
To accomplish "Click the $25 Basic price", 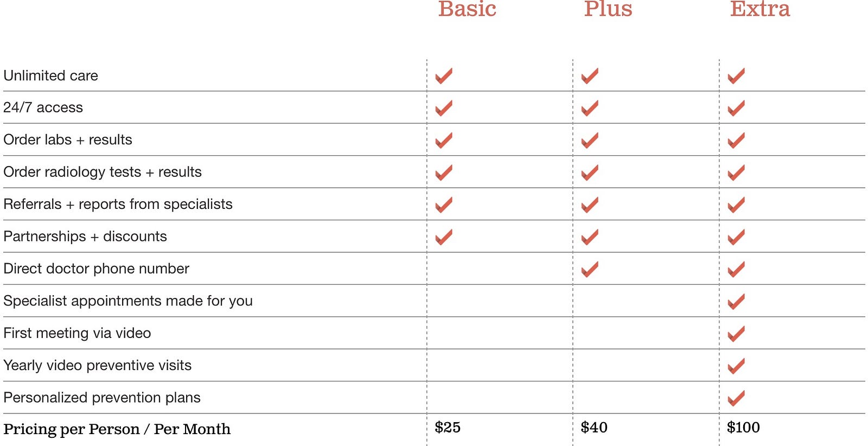I will click(448, 428).
